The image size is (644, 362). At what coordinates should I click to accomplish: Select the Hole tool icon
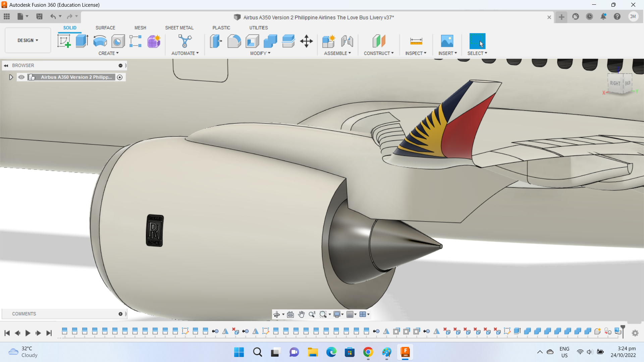pyautogui.click(x=118, y=41)
